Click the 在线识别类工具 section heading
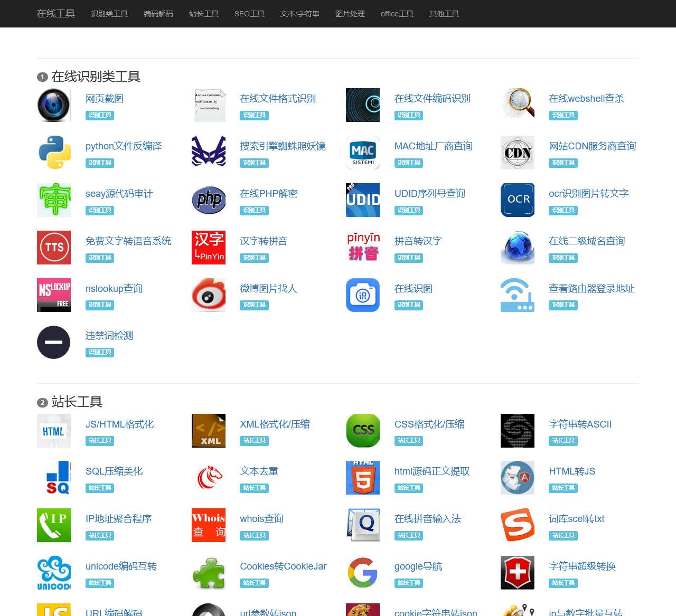Image resolution: width=676 pixels, height=616 pixels. [x=96, y=77]
